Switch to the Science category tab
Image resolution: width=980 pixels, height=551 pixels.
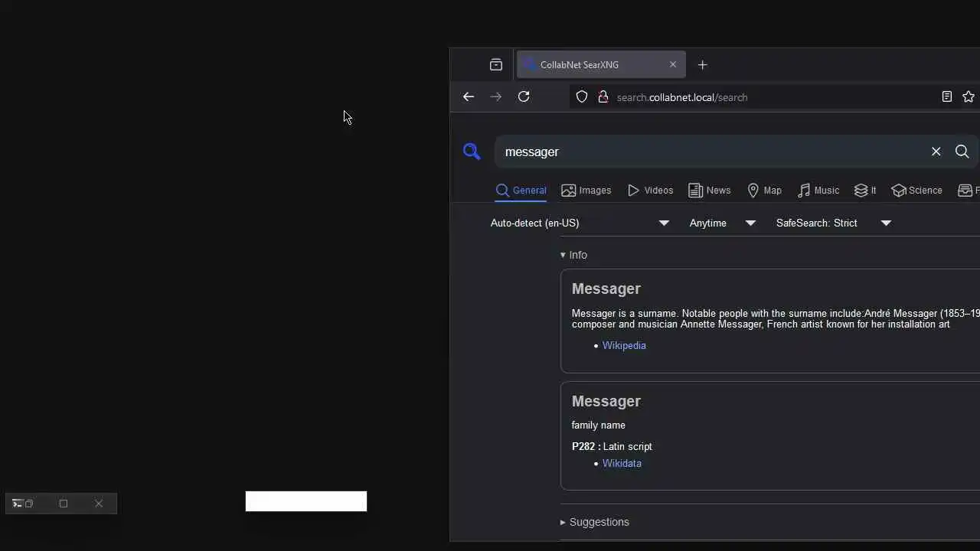[916, 191]
